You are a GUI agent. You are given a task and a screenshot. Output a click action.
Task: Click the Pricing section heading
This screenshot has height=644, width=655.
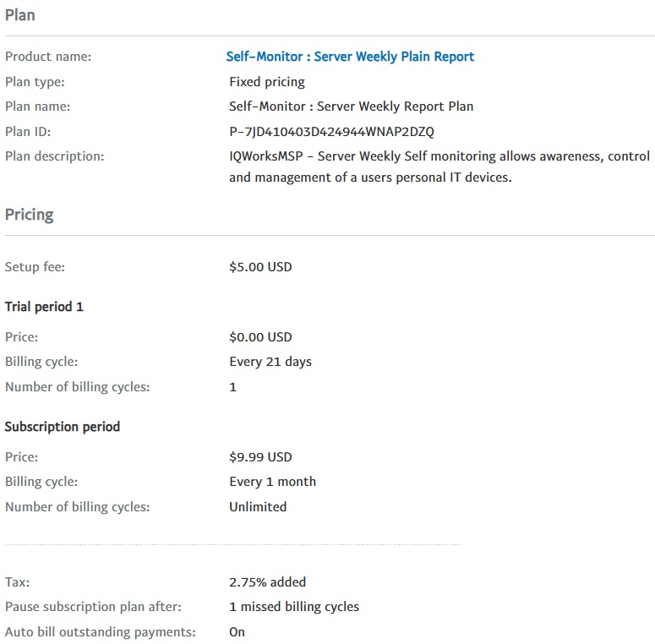[x=30, y=215]
